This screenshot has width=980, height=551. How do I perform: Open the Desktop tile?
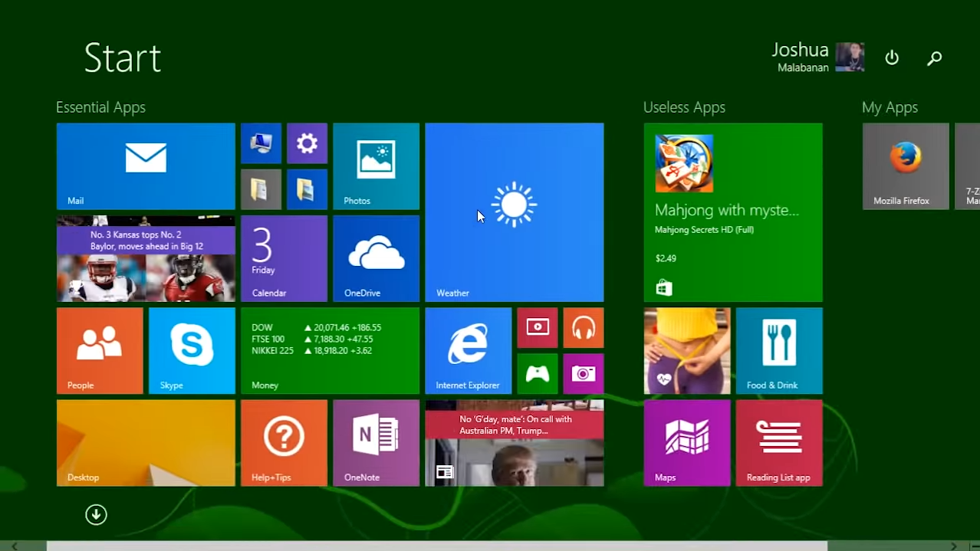coord(146,442)
